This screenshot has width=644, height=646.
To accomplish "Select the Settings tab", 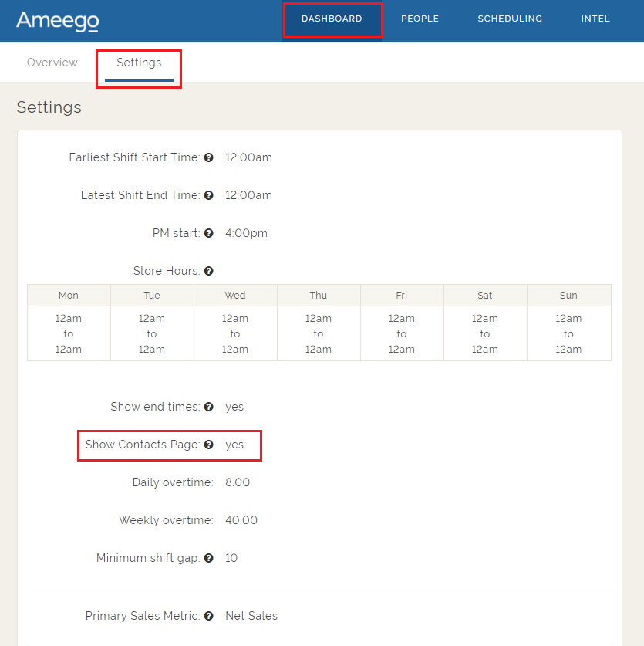I will pyautogui.click(x=139, y=63).
